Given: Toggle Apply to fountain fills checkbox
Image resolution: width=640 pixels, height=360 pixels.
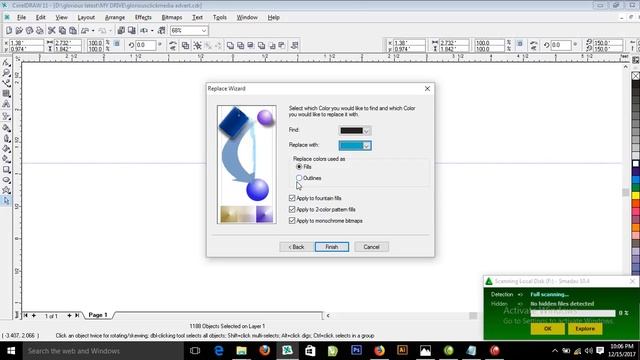Looking at the screenshot, I should click(x=292, y=198).
